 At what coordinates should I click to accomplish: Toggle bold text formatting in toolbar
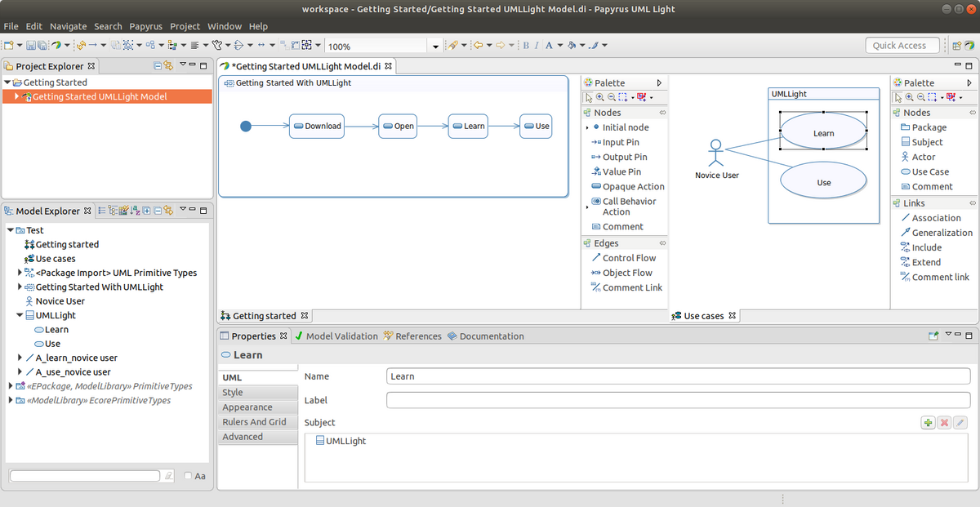[526, 46]
